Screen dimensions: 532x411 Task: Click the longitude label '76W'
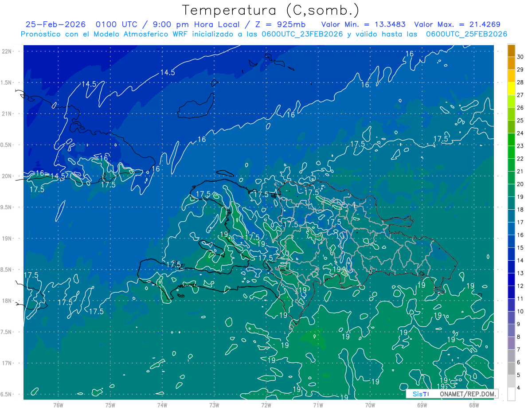coord(58,404)
